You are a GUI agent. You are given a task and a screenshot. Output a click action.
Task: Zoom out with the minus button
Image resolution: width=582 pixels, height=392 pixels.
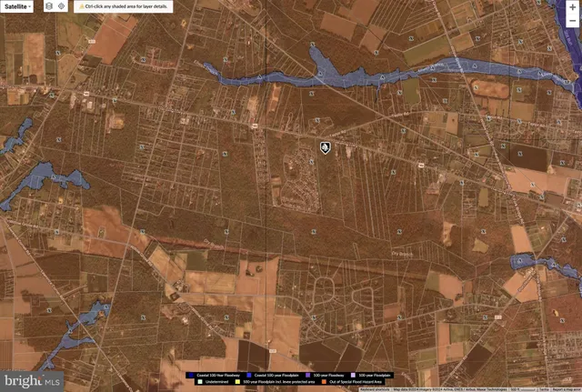coord(572,20)
